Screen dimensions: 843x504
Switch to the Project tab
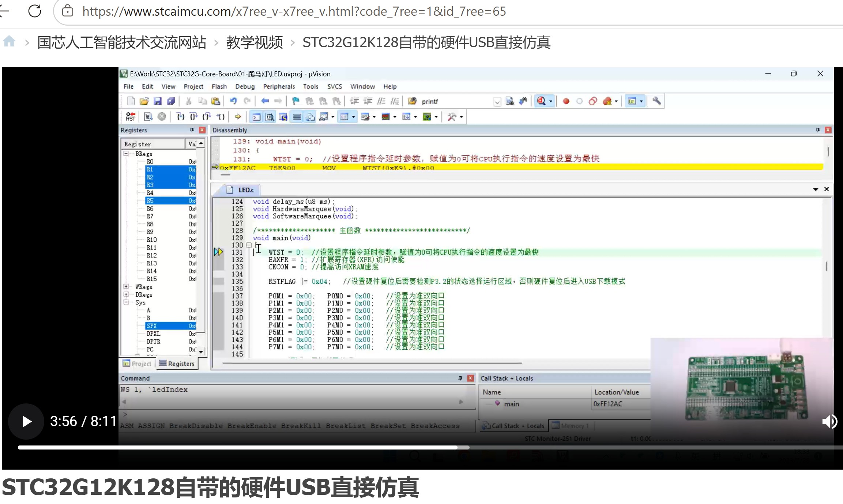pos(137,364)
